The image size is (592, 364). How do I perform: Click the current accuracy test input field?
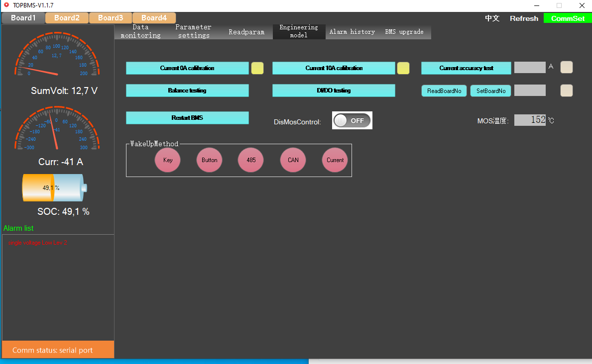[x=530, y=68]
